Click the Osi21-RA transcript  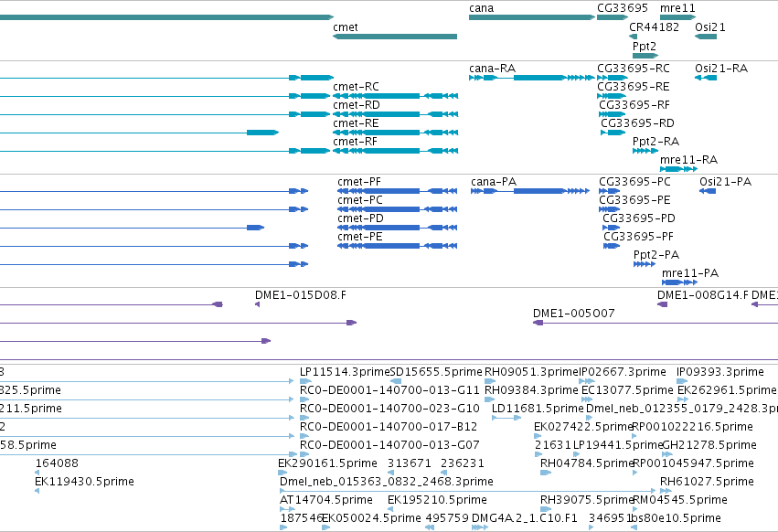coord(706,78)
